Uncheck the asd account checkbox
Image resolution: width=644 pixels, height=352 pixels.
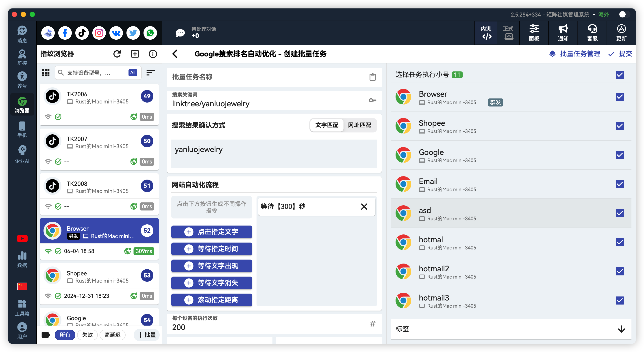tap(620, 213)
